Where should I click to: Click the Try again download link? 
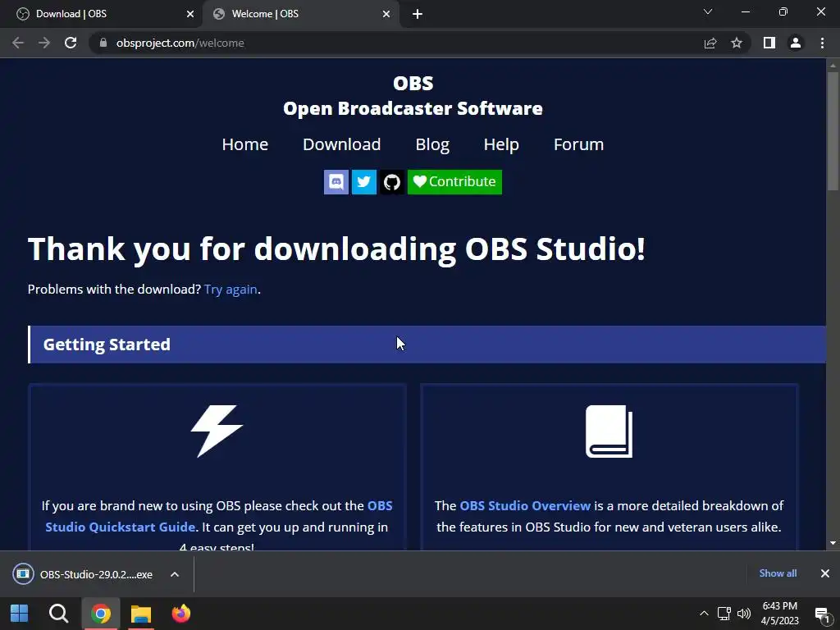tap(231, 290)
